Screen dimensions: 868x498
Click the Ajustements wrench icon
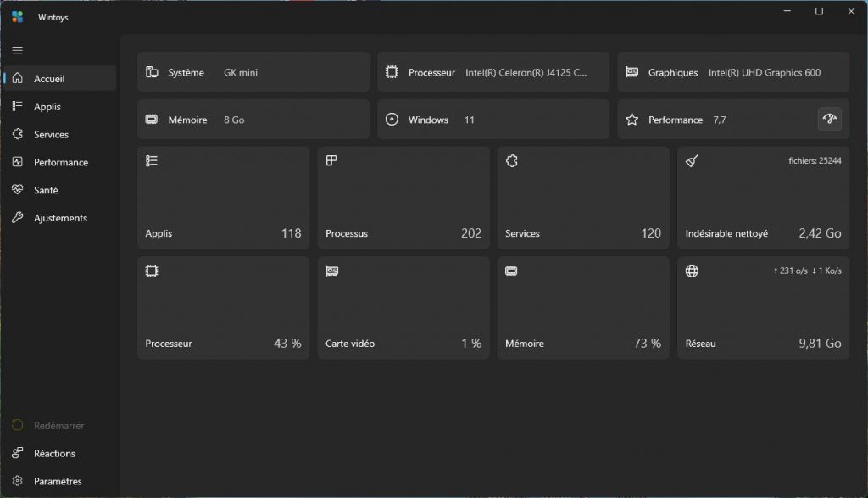pos(18,218)
